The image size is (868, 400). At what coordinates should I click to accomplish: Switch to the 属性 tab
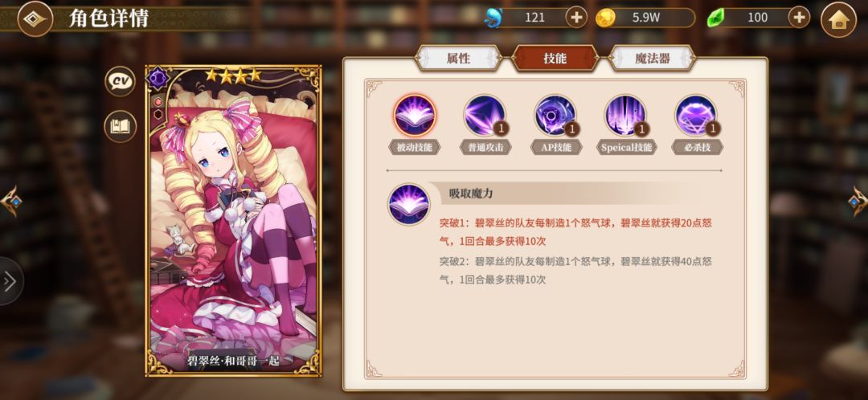coord(458,58)
